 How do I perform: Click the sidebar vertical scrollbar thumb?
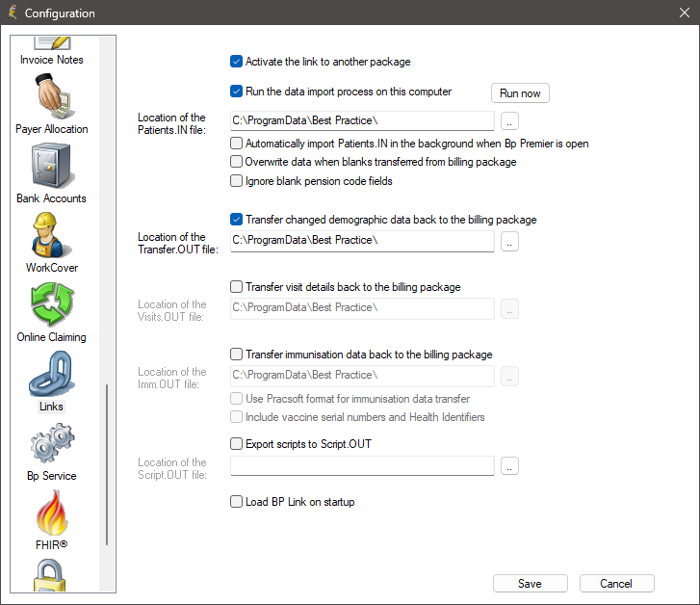(107, 464)
